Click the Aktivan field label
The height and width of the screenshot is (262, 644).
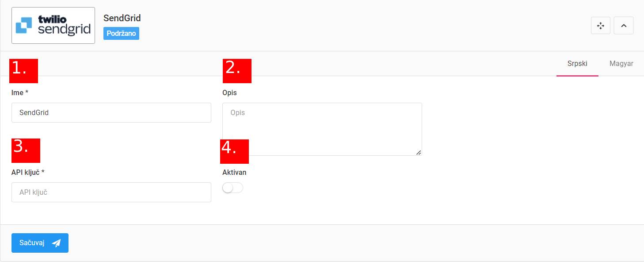[x=234, y=172]
